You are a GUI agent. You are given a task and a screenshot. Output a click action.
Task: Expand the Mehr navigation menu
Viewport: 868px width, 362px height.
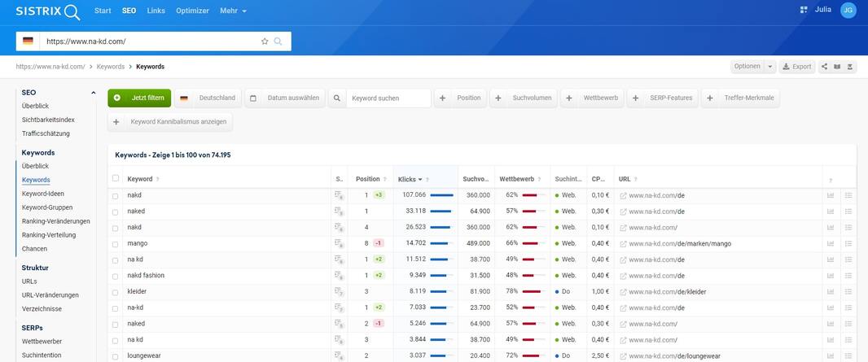click(x=233, y=11)
